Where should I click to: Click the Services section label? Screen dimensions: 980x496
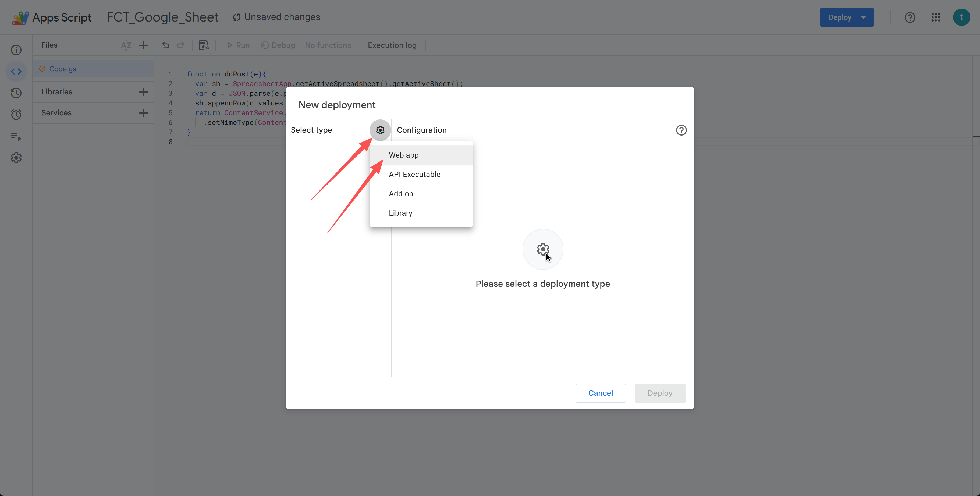click(56, 113)
